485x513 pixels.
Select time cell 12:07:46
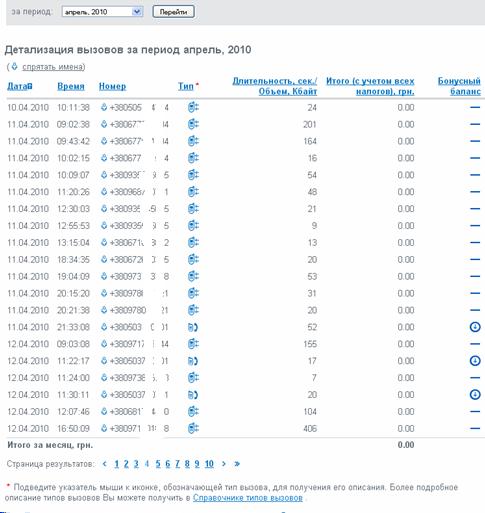pyautogui.click(x=73, y=412)
